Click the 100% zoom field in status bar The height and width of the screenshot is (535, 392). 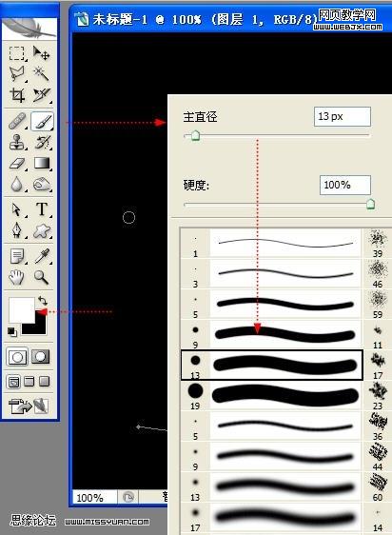click(94, 498)
